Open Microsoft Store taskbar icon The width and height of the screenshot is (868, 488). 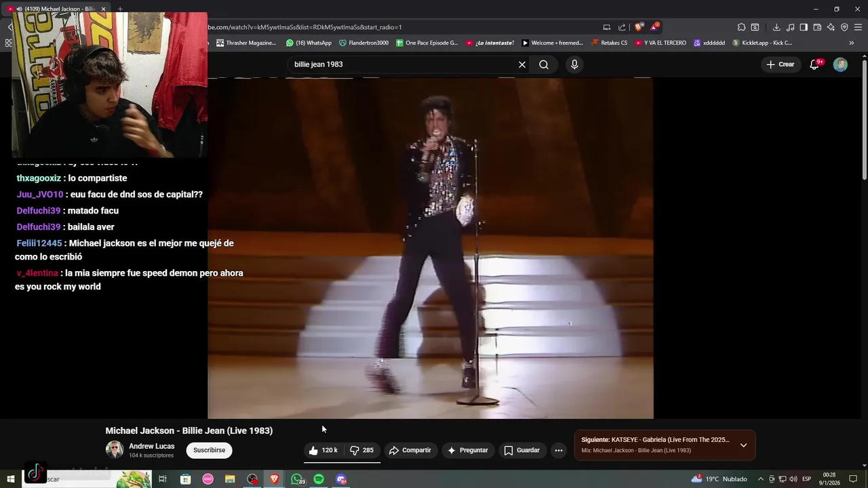click(185, 479)
